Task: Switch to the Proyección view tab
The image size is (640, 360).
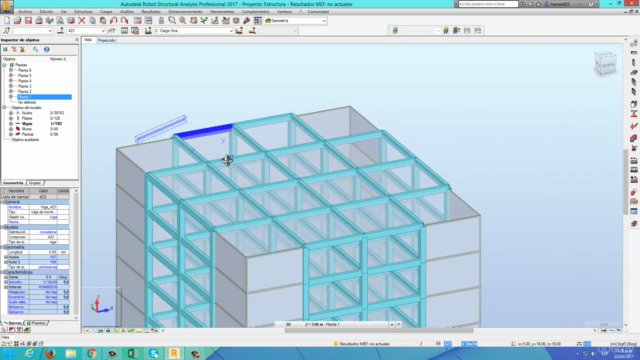Action: coord(107,40)
